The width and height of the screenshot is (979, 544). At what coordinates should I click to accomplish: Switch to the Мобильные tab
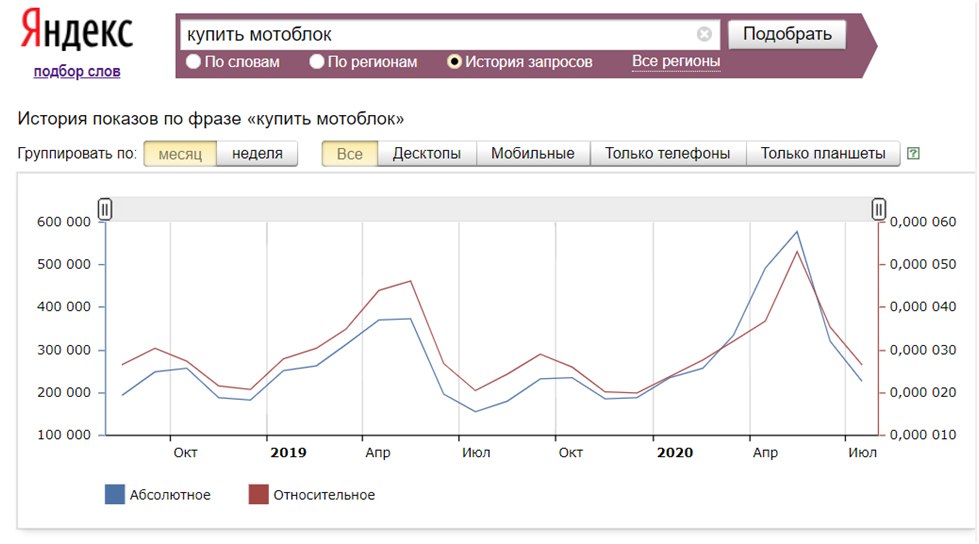coord(534,154)
